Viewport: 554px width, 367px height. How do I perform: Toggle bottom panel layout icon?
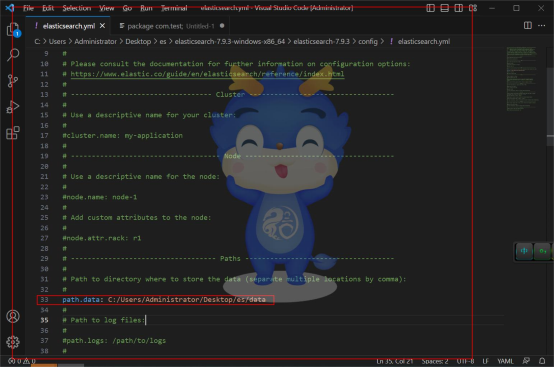click(444, 8)
